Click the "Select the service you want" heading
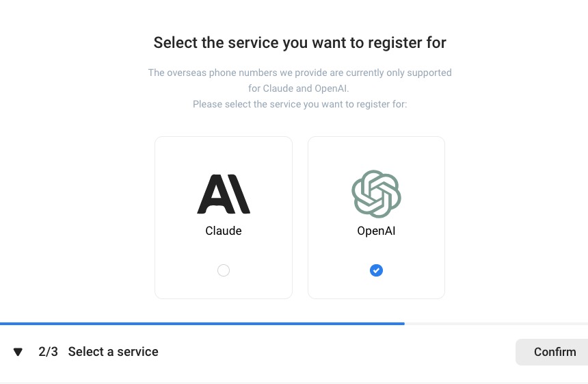Viewport: 588px width, 384px height. pos(299,43)
